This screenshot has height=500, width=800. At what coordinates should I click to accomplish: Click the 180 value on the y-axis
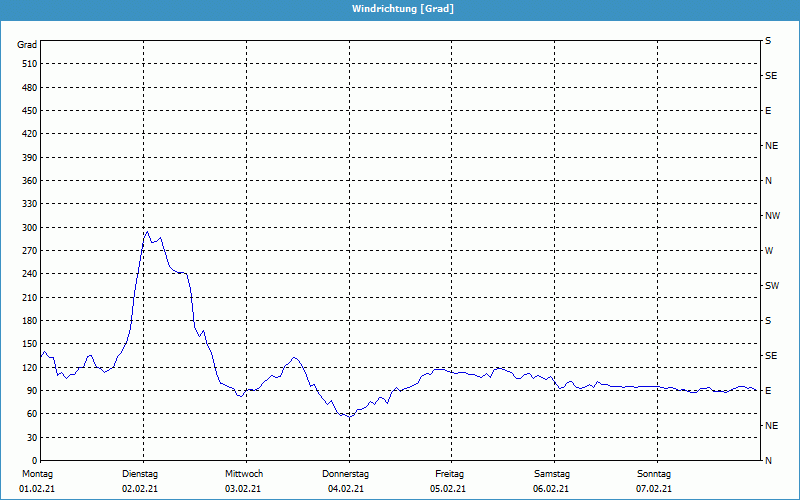(x=29, y=321)
